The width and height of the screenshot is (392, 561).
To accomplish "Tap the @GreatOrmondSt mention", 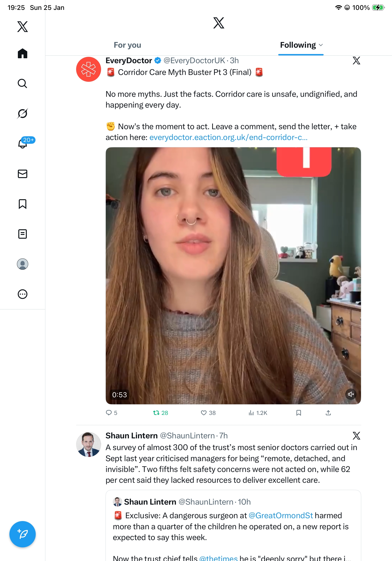I will click(281, 515).
